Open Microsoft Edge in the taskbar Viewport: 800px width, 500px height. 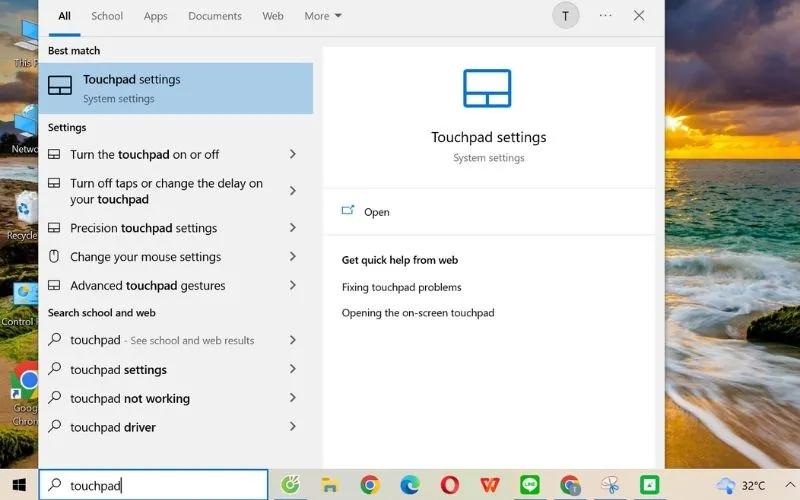pos(410,485)
